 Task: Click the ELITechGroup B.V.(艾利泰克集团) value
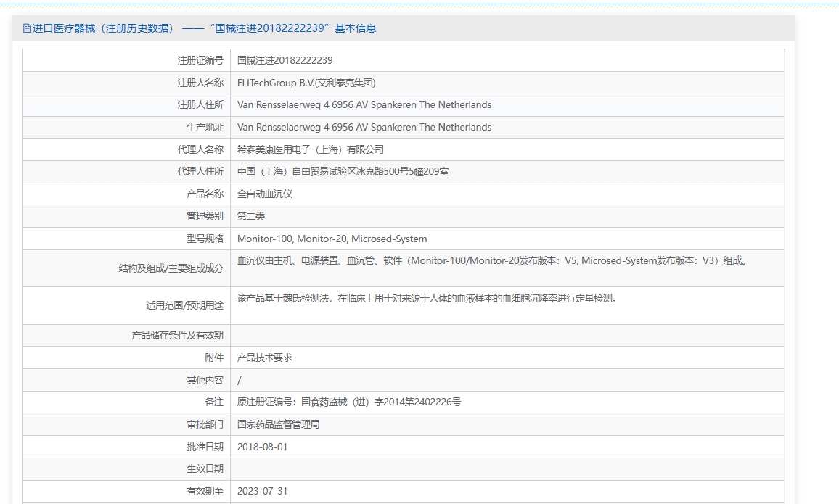(306, 83)
